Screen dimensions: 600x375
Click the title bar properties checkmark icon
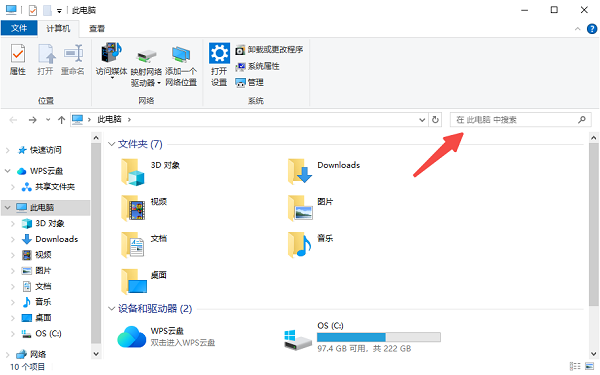pos(33,10)
